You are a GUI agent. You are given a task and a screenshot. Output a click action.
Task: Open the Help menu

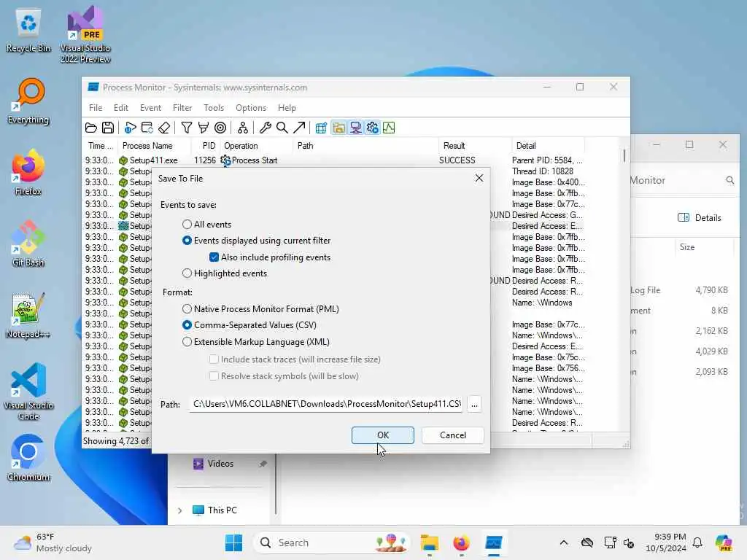click(x=287, y=108)
